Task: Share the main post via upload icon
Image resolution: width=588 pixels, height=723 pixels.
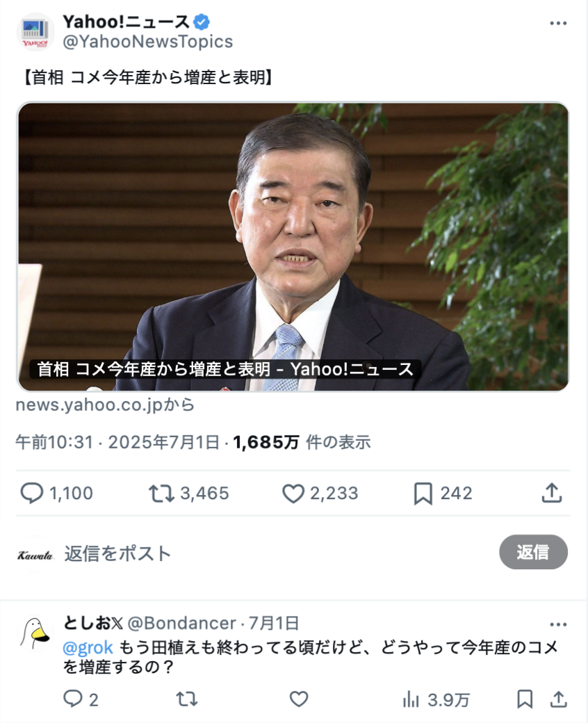Action: (x=552, y=493)
